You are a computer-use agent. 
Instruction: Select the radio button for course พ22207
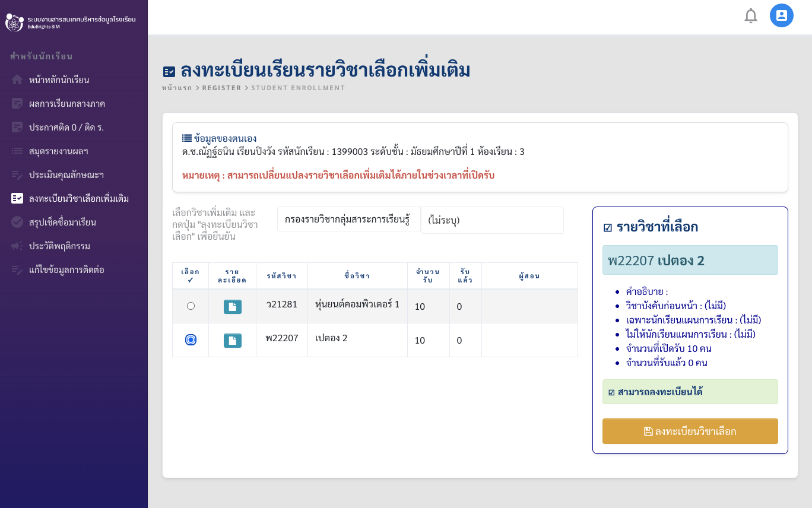tap(191, 340)
